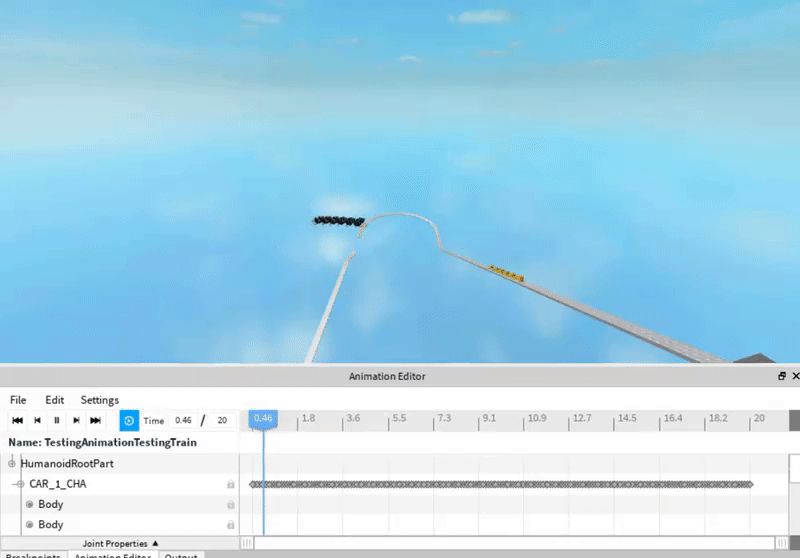Click the horizontal timeline scroll bar
The image size is (800, 558).
pyautogui.click(x=514, y=543)
